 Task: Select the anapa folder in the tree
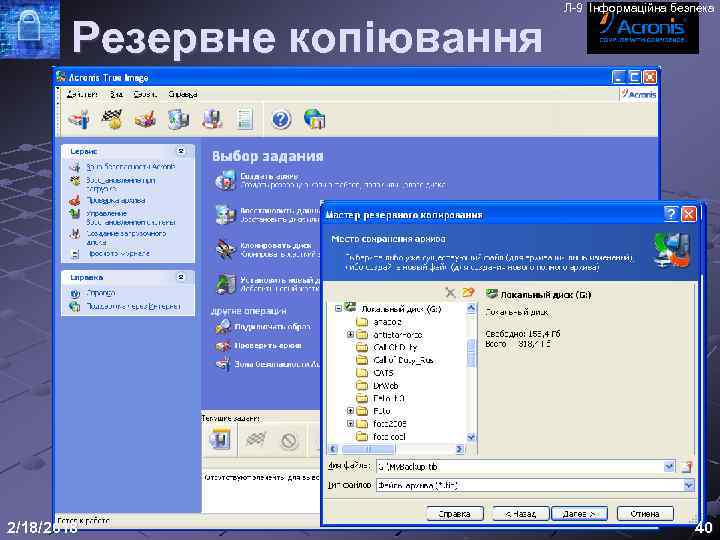[387, 322]
